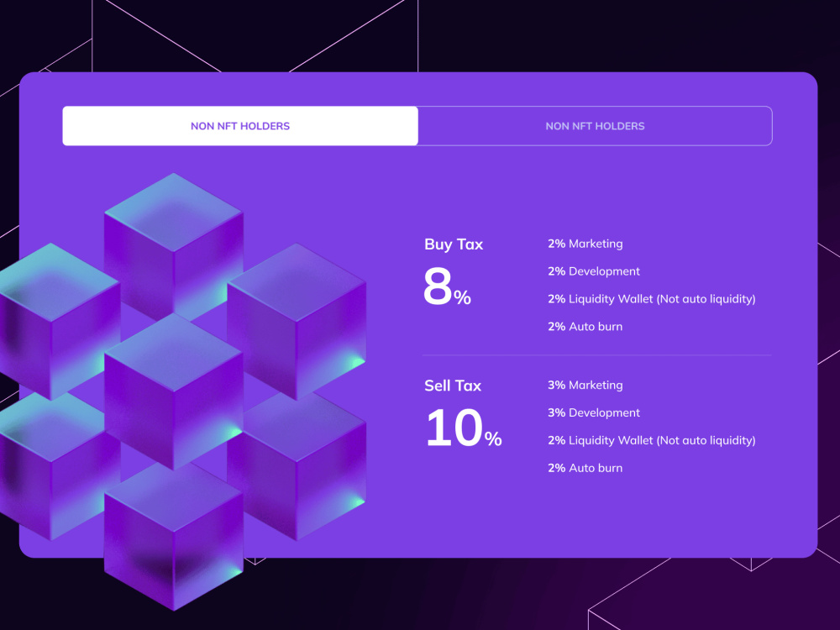Click the Liquidity Wallet line under Sell Tax

pyautogui.click(x=652, y=440)
